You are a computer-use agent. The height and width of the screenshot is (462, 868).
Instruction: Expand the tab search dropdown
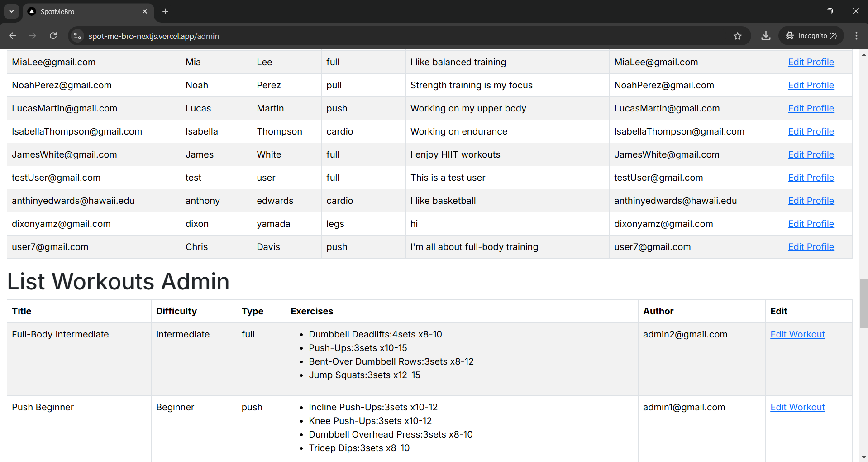[11, 11]
